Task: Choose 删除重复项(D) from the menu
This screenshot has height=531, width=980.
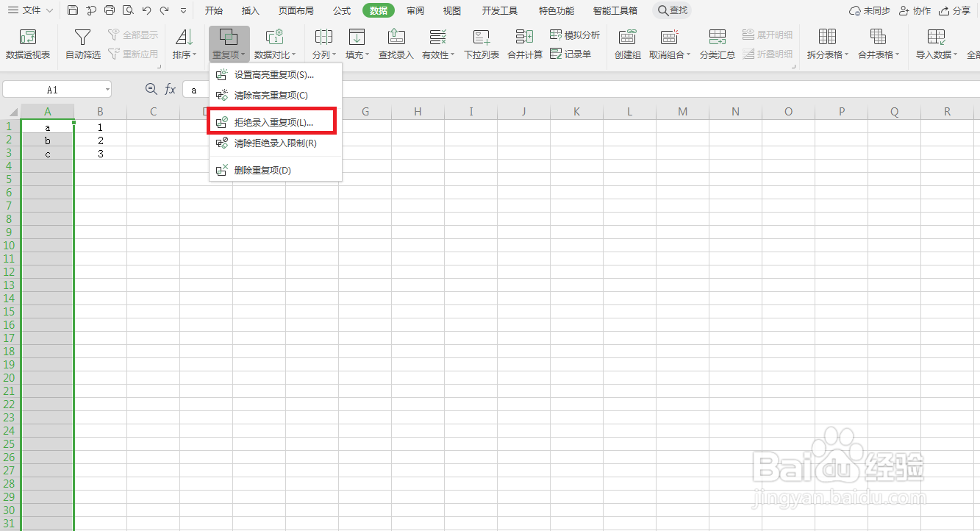Action: click(275, 171)
